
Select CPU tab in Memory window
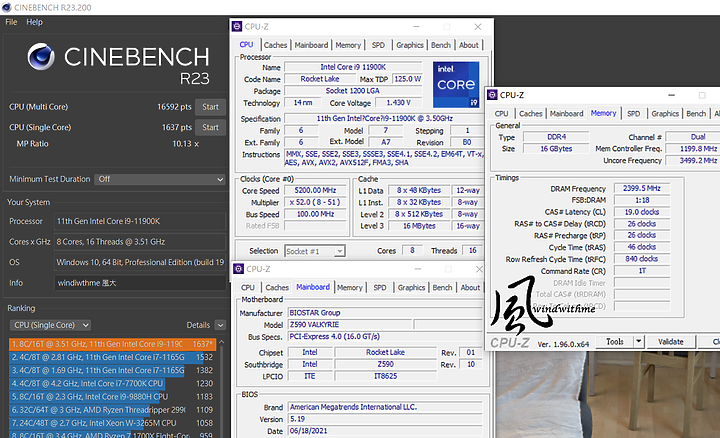pyautogui.click(x=501, y=113)
